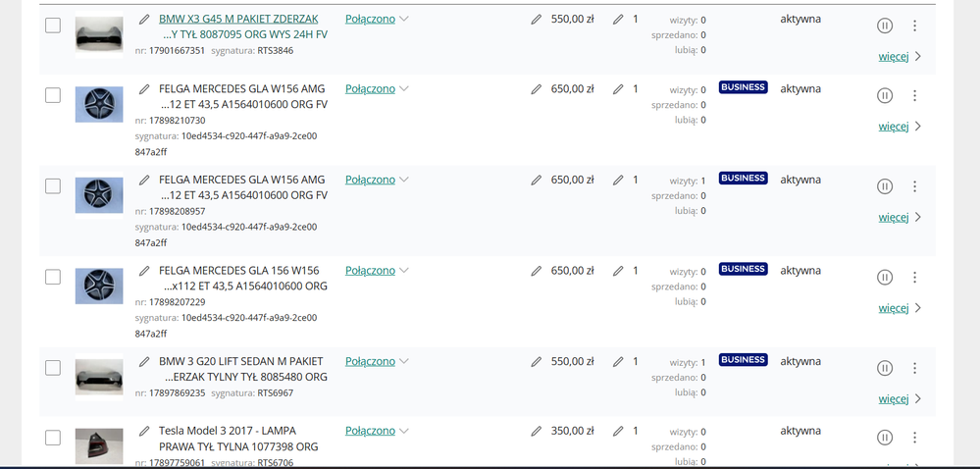Viewport: 980px width, 469px height.
Task: Edit price pencil for BMW 3 G20 listing
Action: pyautogui.click(x=536, y=361)
